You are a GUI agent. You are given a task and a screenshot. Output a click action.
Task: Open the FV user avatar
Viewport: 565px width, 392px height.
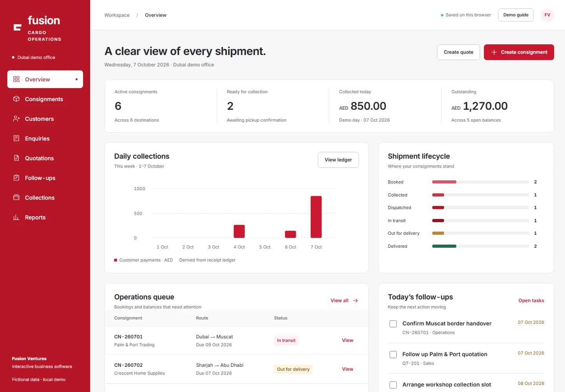547,15
